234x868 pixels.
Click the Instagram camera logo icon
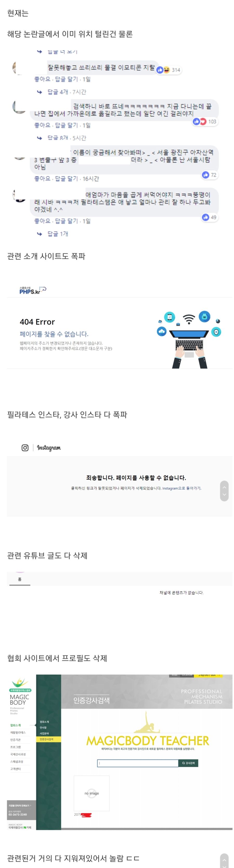pos(25,447)
